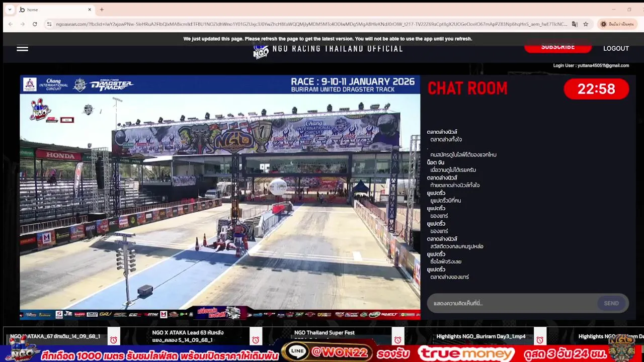Go back to the previous page
644x362 pixels.
click(11, 24)
